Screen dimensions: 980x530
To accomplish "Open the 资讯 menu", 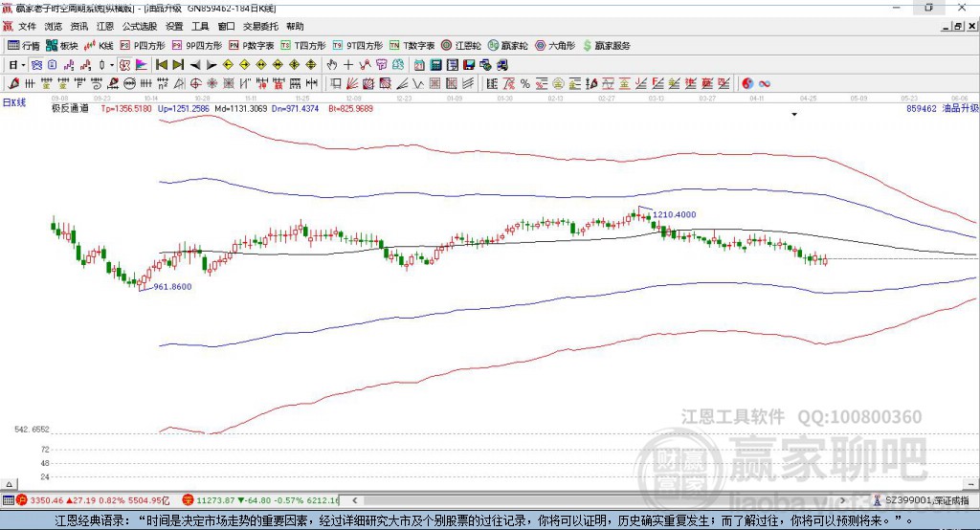I will click(78, 26).
